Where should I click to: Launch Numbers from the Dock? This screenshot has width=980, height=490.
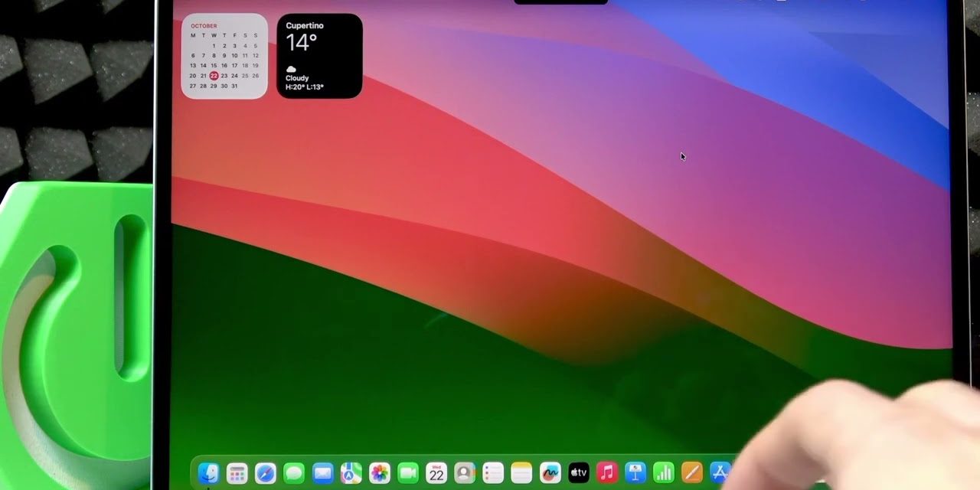(663, 473)
